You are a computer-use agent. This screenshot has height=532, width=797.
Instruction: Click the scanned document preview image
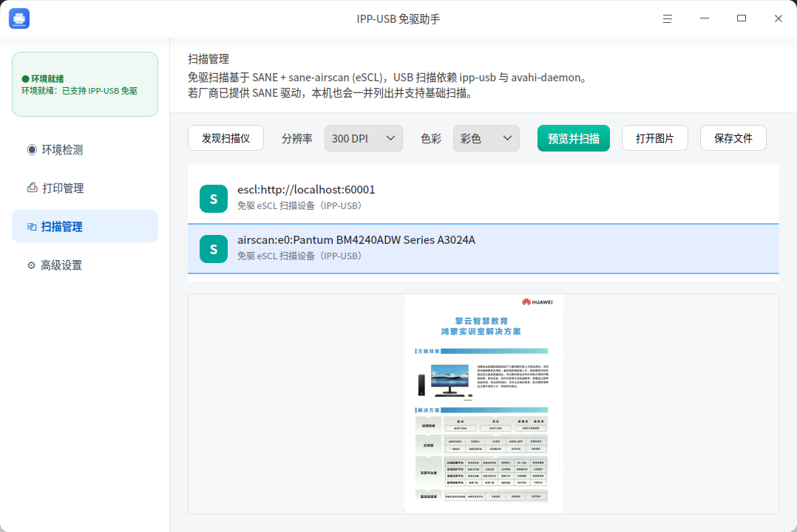484,403
